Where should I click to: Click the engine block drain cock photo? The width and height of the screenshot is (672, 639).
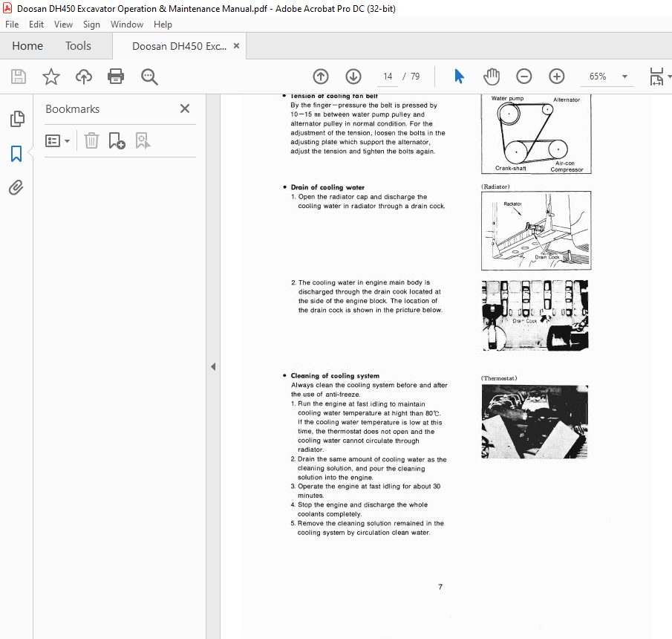pyautogui.click(x=535, y=315)
